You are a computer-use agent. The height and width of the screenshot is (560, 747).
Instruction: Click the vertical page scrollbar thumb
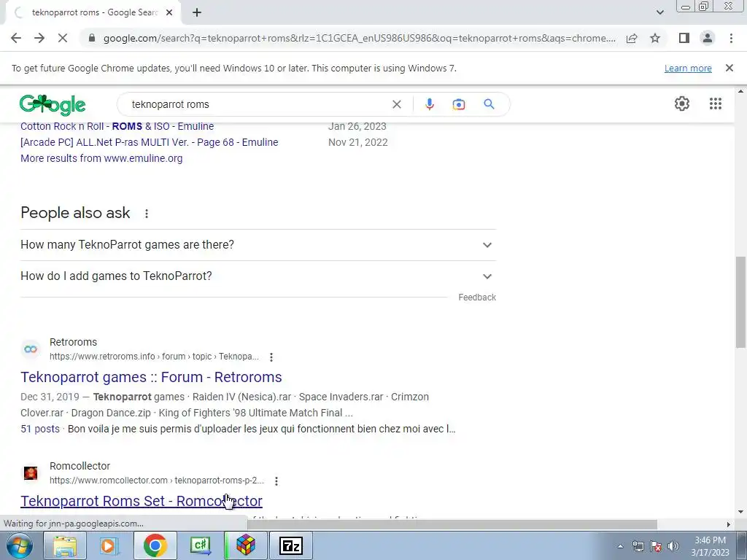click(x=740, y=302)
